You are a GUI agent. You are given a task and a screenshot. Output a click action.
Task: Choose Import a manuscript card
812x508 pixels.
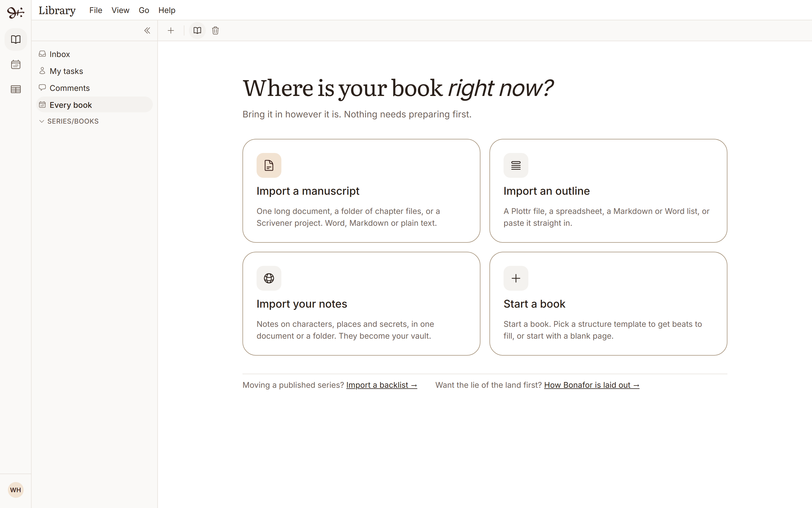click(361, 191)
